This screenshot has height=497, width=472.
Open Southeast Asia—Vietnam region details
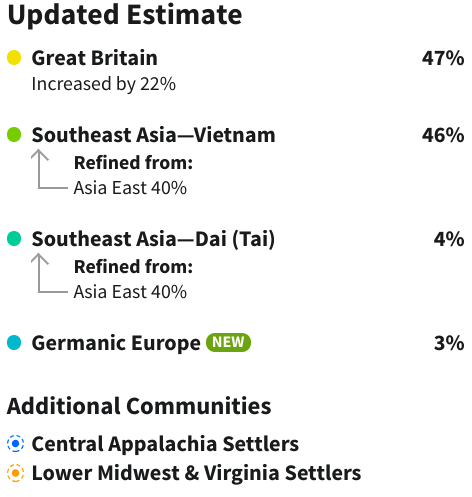(154, 135)
